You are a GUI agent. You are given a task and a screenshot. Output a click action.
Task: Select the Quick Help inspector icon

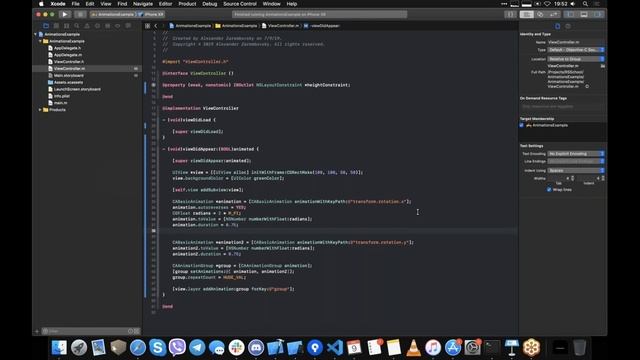coord(568,26)
